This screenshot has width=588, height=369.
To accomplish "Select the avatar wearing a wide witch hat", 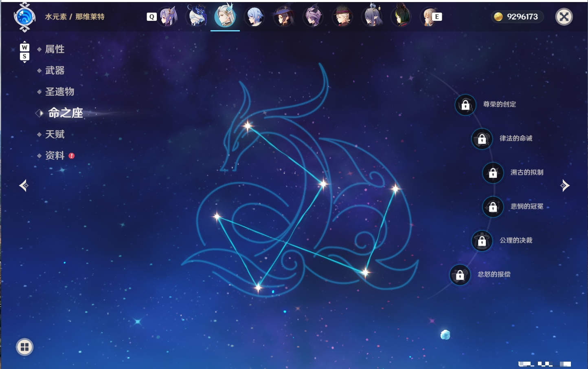I will [x=284, y=17].
